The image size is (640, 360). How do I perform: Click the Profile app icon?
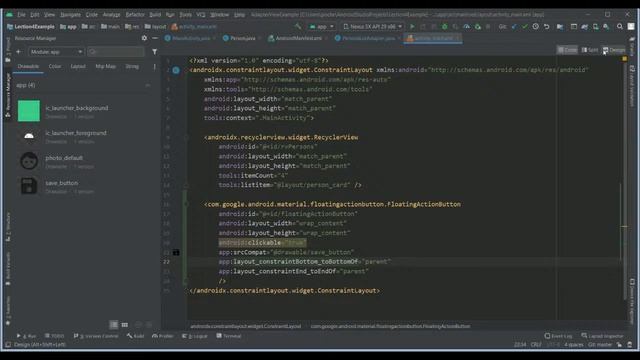467,27
